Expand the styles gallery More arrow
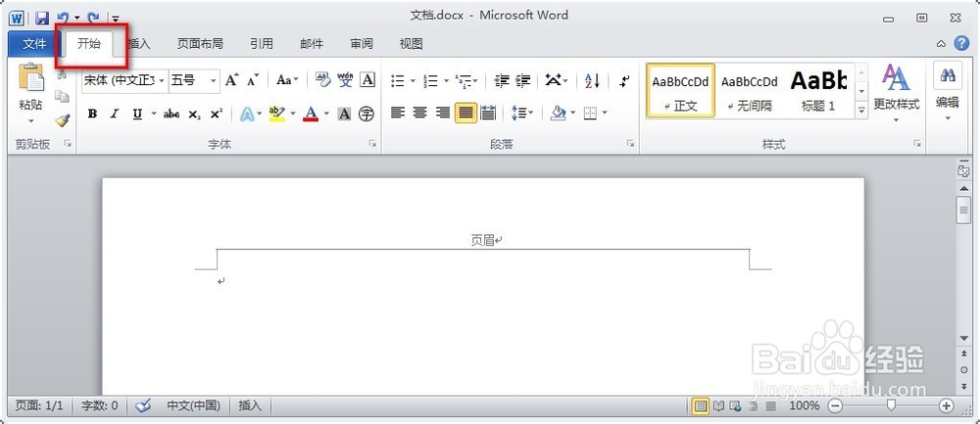The height and width of the screenshot is (424, 980). [x=861, y=110]
